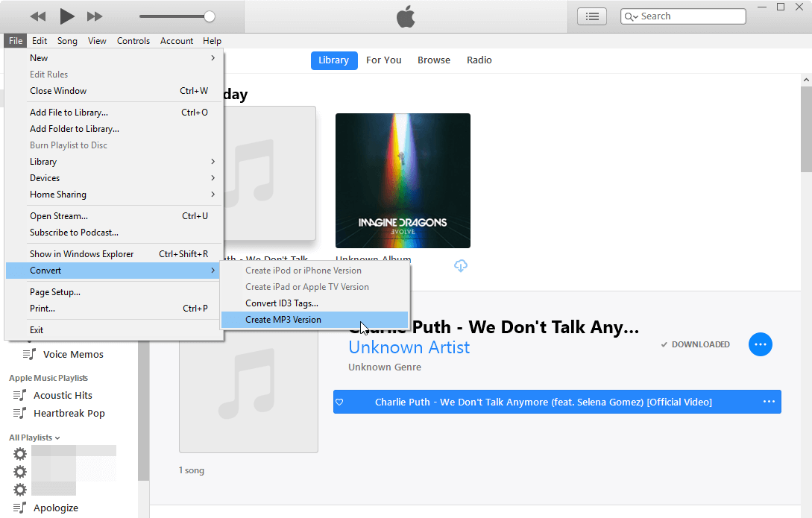Open the Apologize playlist

pyautogui.click(x=55, y=508)
